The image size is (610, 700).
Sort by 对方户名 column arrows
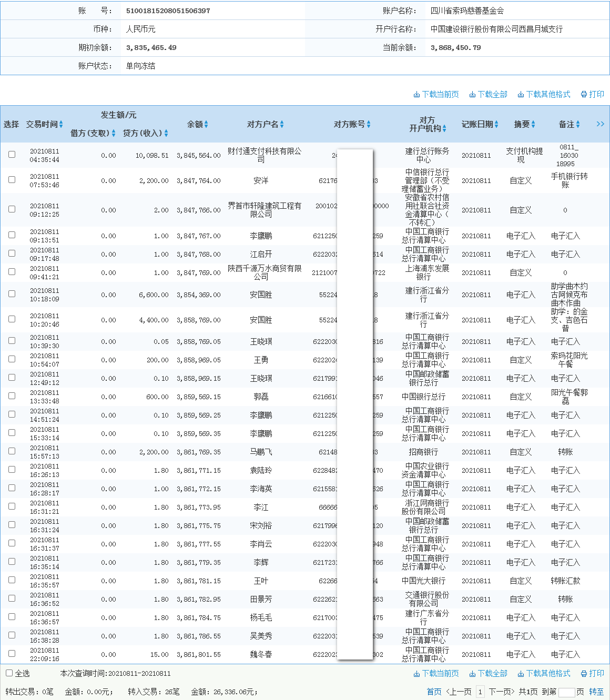click(282, 125)
